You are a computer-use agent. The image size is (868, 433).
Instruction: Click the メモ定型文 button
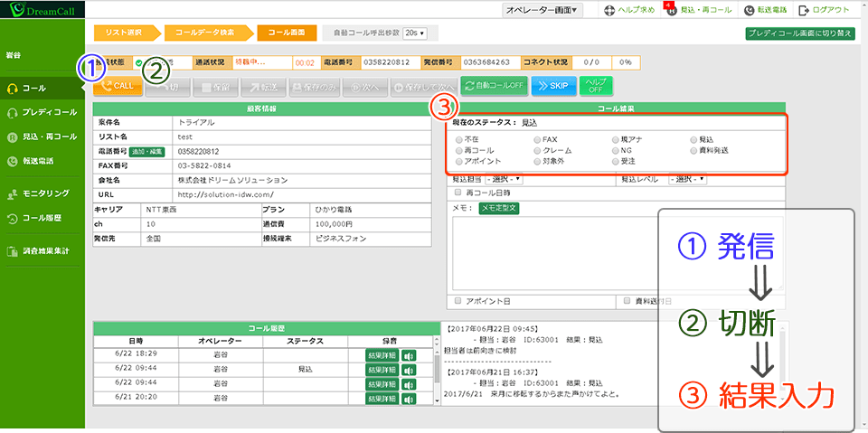[x=498, y=208]
